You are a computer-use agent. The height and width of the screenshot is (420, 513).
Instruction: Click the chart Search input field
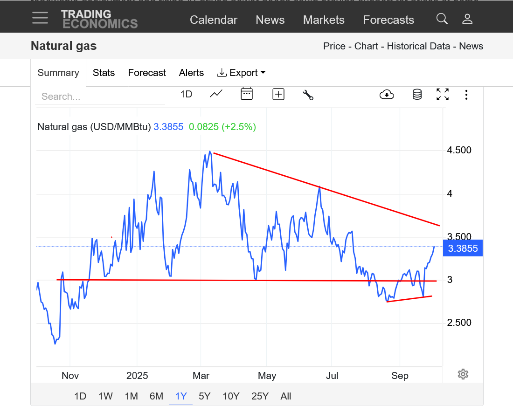click(100, 96)
